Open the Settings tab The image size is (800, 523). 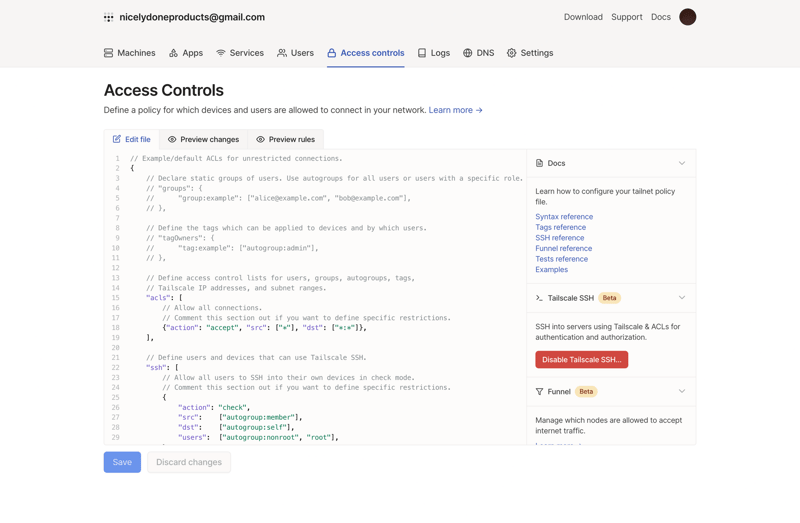click(530, 53)
